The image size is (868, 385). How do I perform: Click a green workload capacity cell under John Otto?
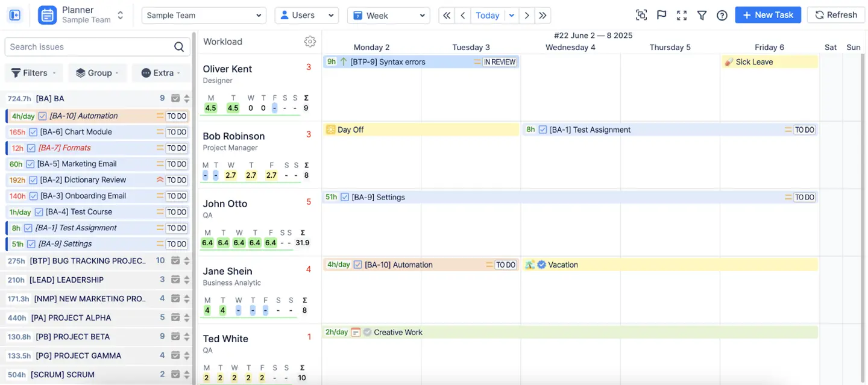pos(207,242)
